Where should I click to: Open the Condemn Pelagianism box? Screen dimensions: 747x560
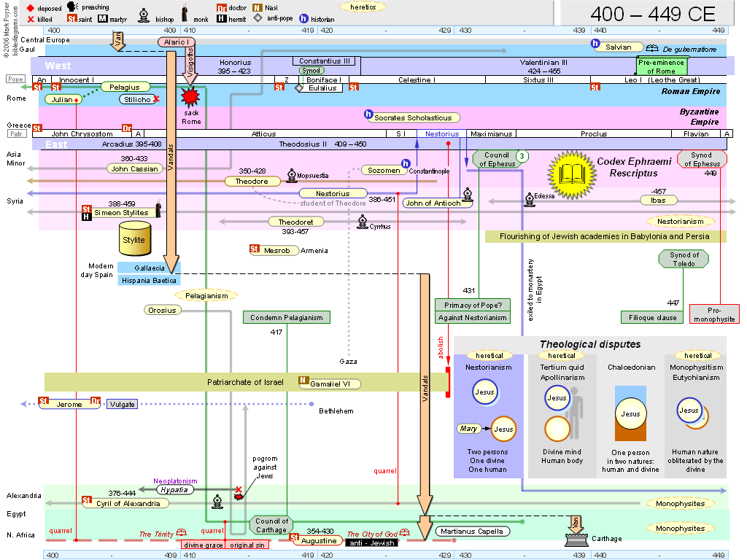pyautogui.click(x=287, y=317)
